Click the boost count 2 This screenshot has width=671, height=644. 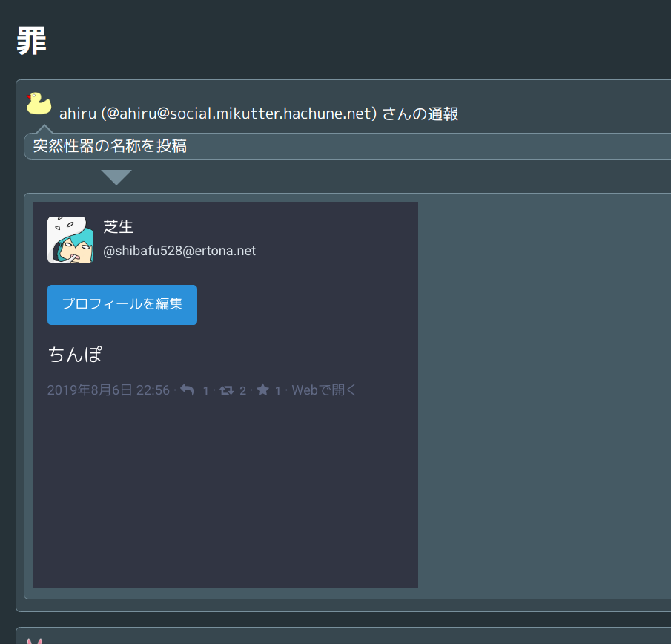(242, 391)
